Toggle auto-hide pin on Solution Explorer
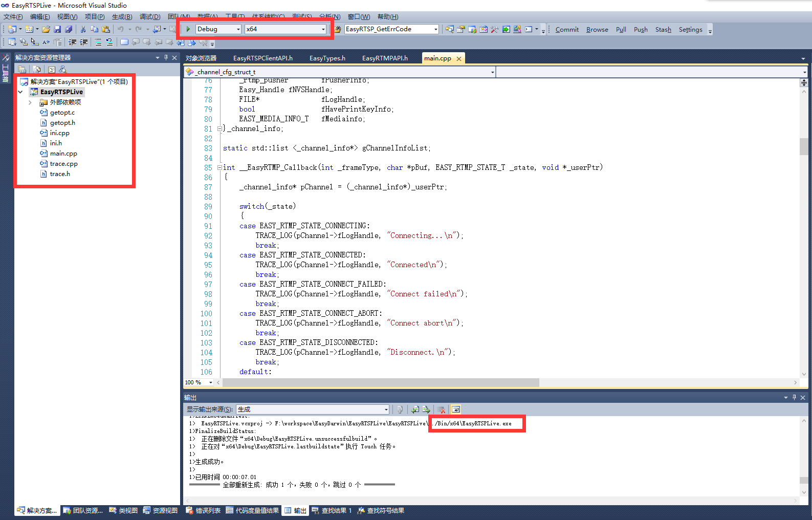 (166, 58)
